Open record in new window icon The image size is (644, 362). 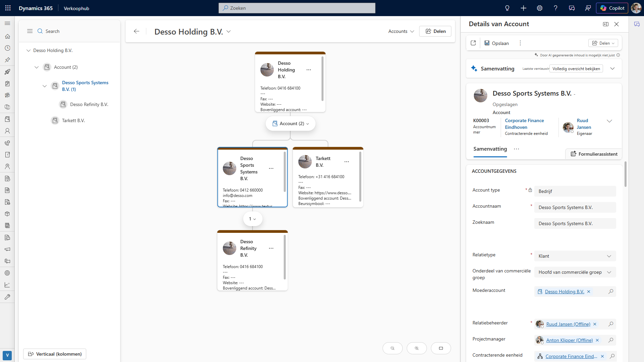click(473, 43)
